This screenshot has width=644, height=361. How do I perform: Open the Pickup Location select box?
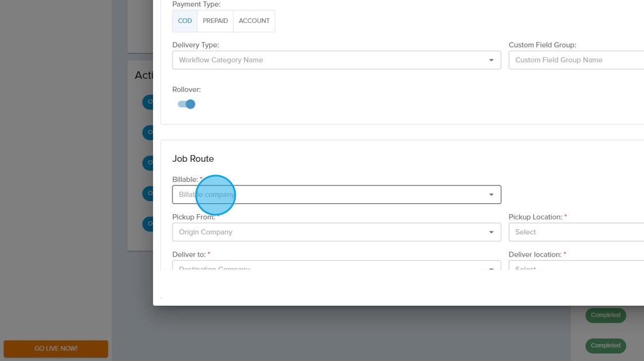(x=576, y=232)
